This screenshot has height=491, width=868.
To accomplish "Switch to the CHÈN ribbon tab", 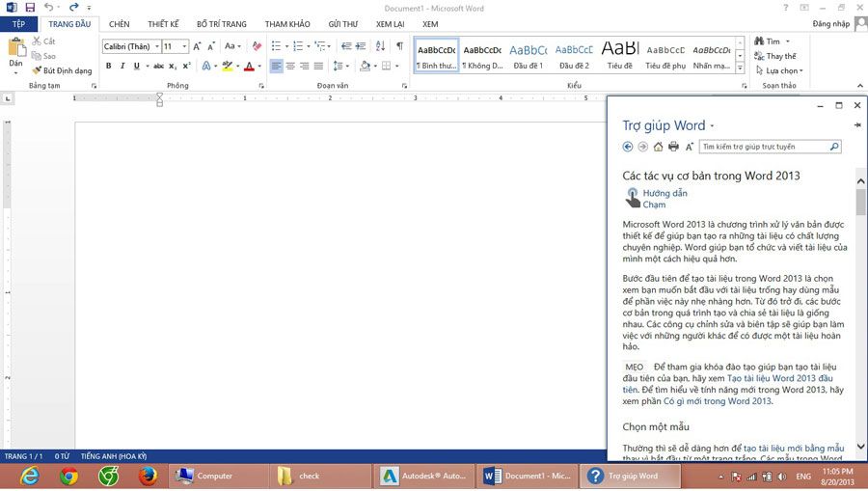I will [x=119, y=23].
